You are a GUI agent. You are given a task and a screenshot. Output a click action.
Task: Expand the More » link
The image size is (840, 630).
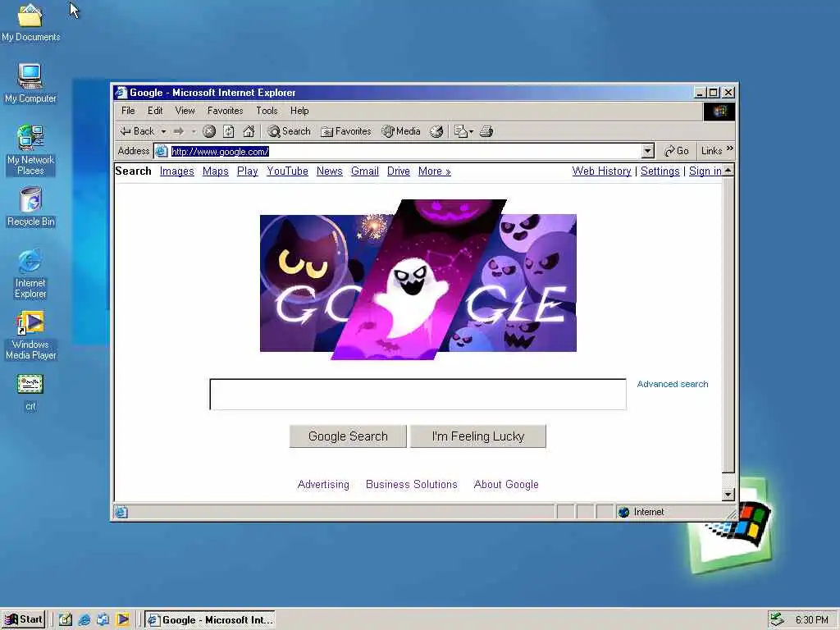tap(435, 171)
